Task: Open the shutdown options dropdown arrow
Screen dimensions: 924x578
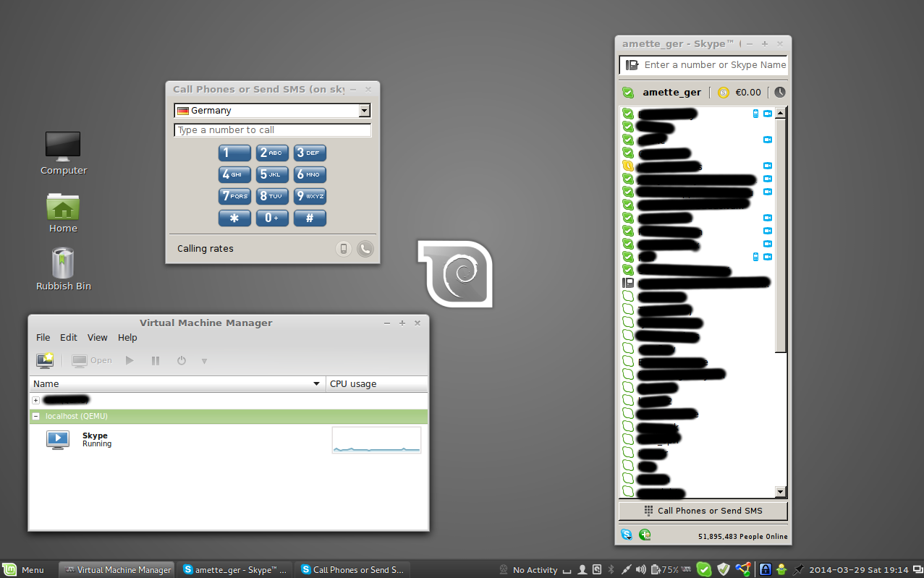Action: click(204, 360)
